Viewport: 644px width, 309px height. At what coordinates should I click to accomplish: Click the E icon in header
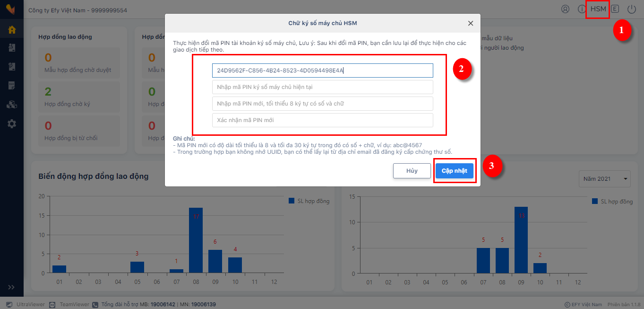[x=615, y=9]
